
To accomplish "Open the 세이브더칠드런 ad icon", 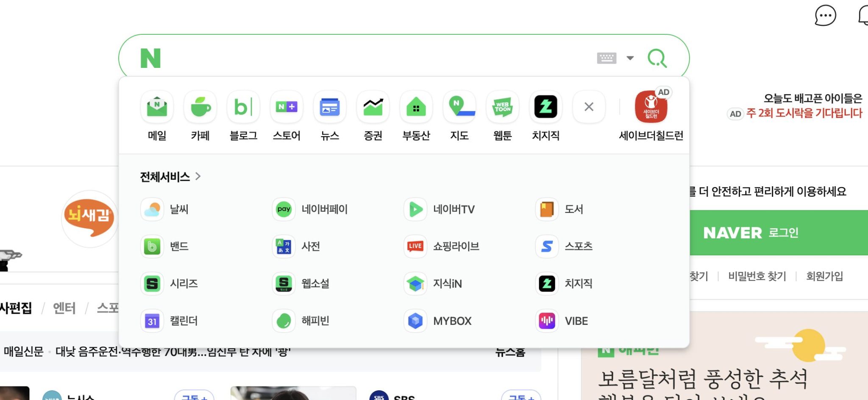I will [651, 107].
